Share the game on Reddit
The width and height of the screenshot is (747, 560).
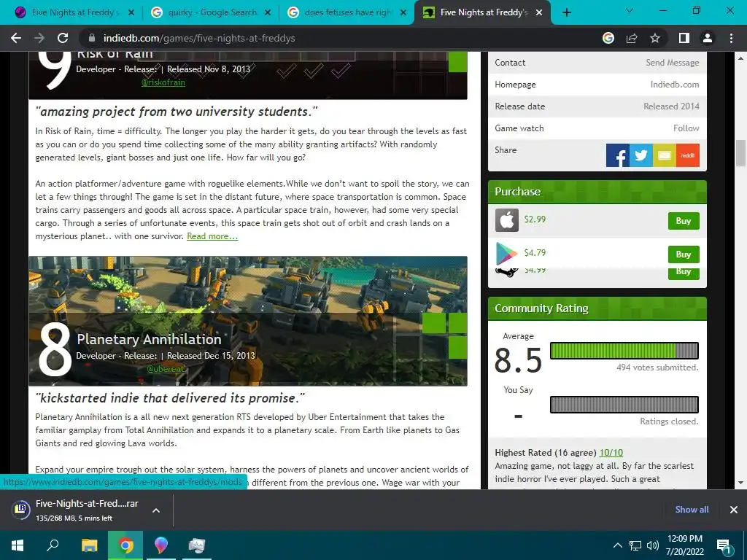coord(687,155)
